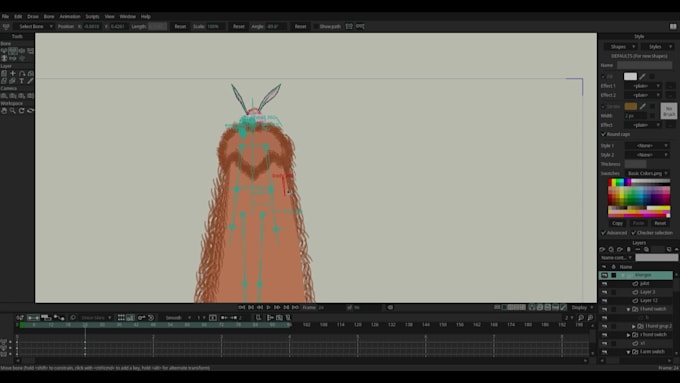Screen dimensions: 680x383
Task: Select the Bind Layer tool
Action: (x=13, y=58)
